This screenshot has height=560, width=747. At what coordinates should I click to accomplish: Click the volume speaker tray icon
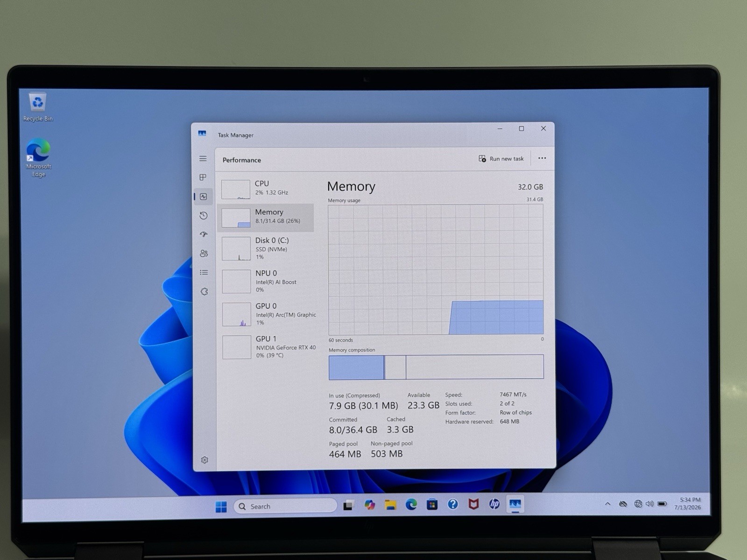pos(649,504)
